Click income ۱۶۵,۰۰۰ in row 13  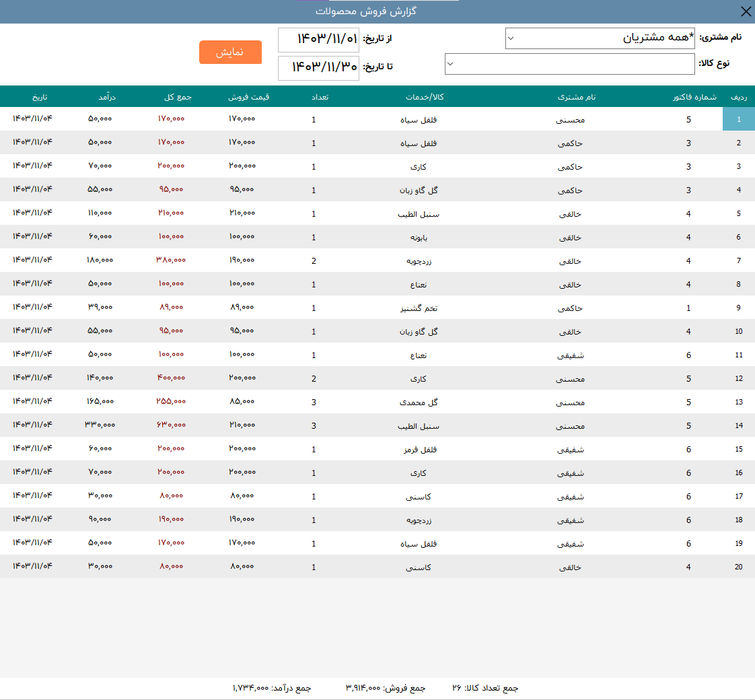point(100,401)
